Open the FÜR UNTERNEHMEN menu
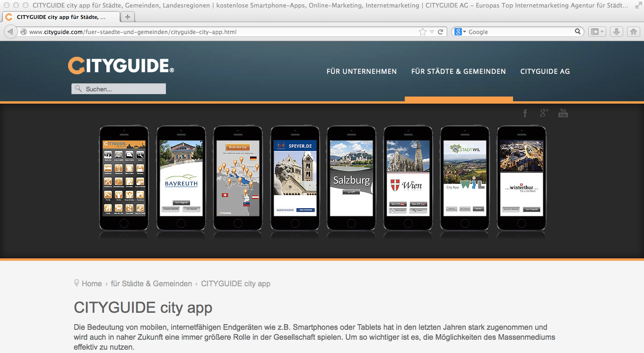 [x=362, y=71]
